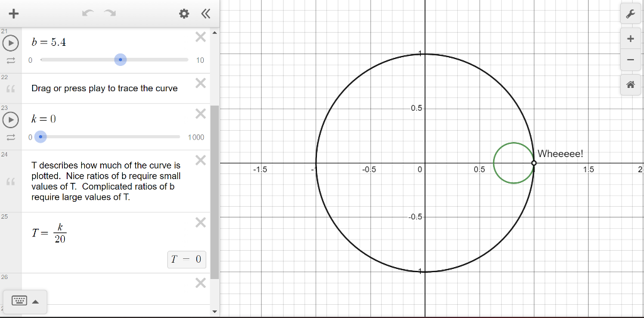
Task: Collapse the expression list with the double chevron
Action: [x=206, y=14]
